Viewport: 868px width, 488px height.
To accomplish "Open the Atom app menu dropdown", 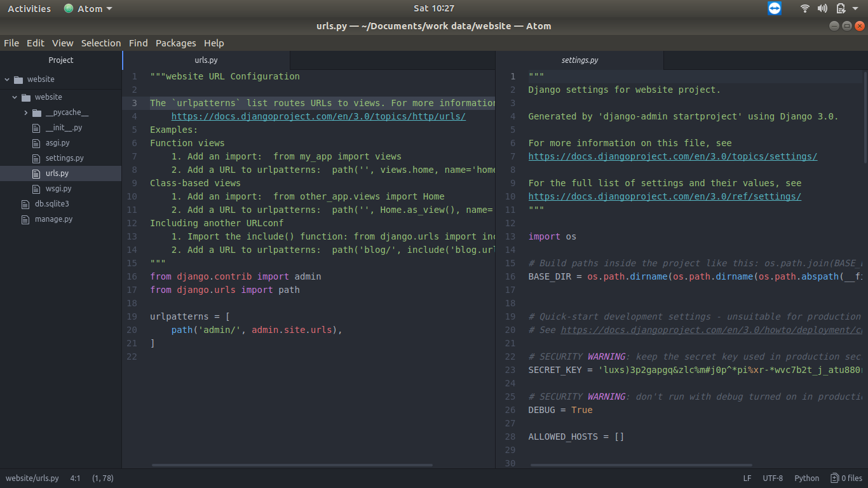I will point(88,9).
